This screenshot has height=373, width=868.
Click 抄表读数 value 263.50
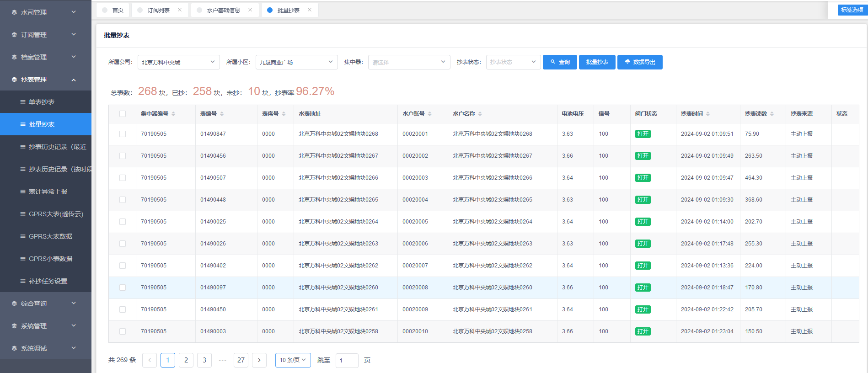coord(754,156)
